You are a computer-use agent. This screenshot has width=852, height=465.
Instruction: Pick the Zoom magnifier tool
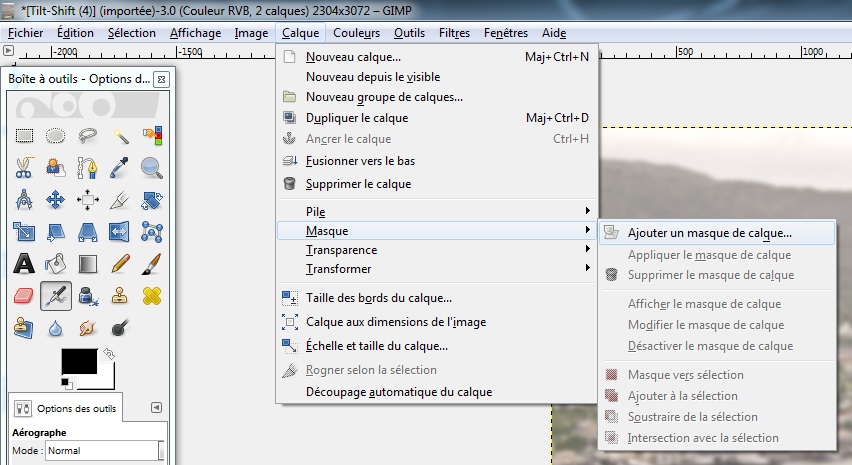(x=151, y=168)
